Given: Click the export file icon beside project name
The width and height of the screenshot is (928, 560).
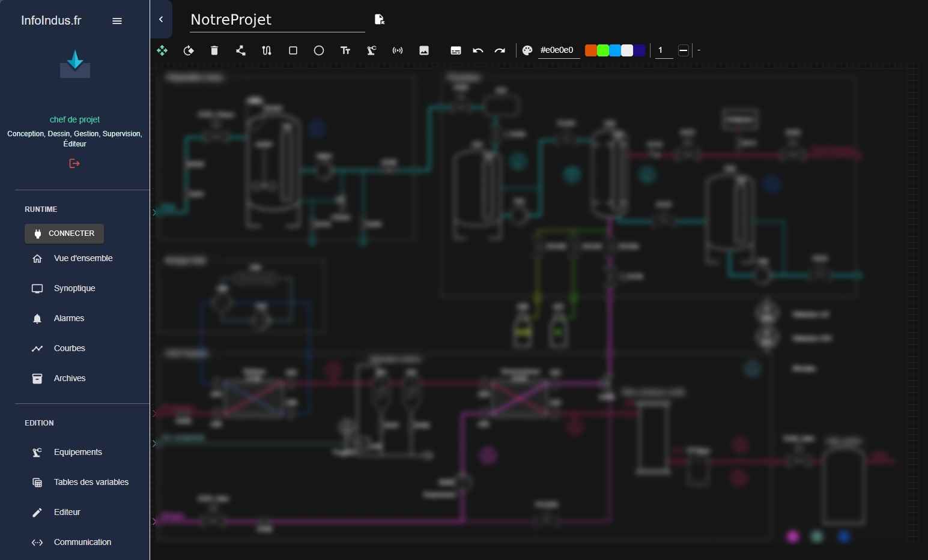Looking at the screenshot, I should coord(380,19).
